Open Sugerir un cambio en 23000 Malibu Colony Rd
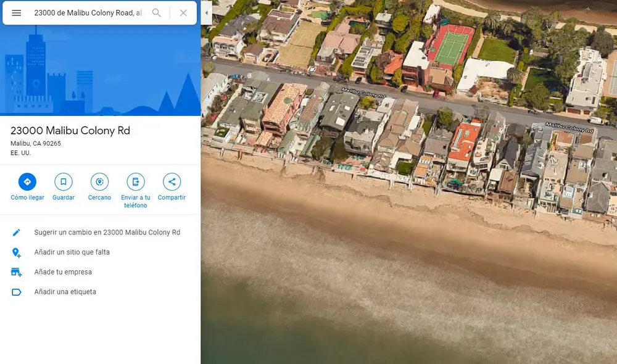Image resolution: width=617 pixels, height=364 pixels. tap(108, 232)
